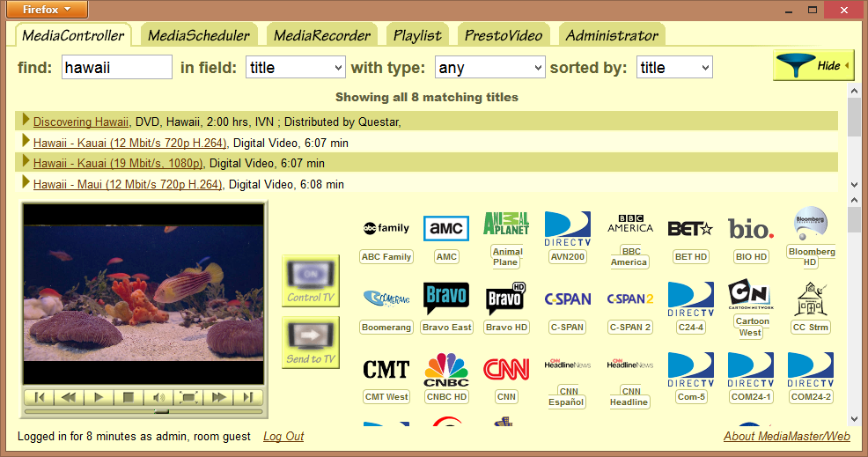
Task: Click the Control TV button
Action: point(311,281)
